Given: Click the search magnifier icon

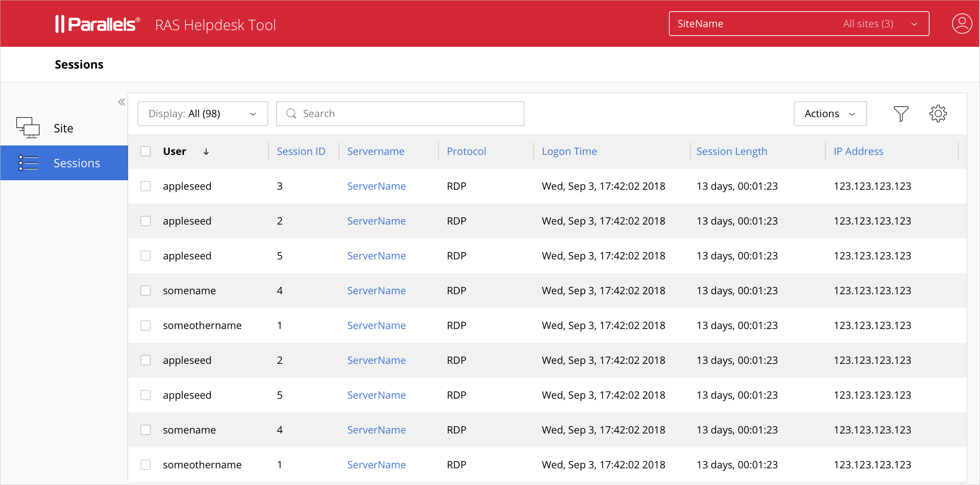Looking at the screenshot, I should pos(291,114).
